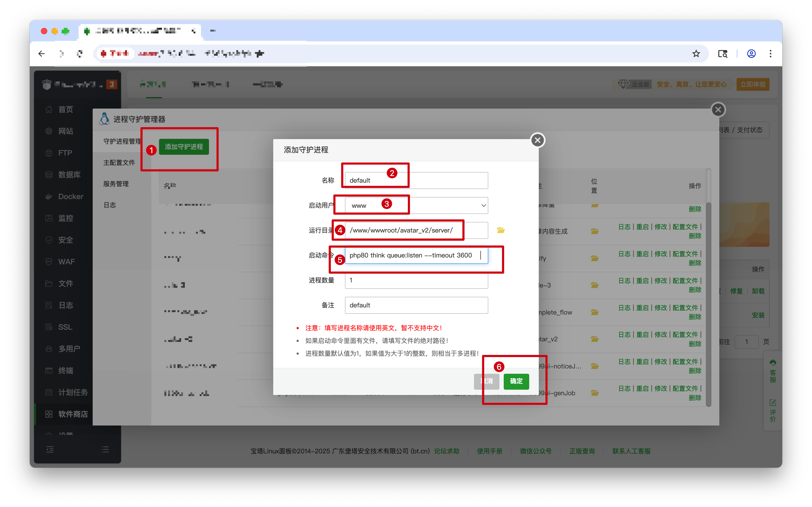Select 主配置文件 in the manager sidebar

[119, 163]
